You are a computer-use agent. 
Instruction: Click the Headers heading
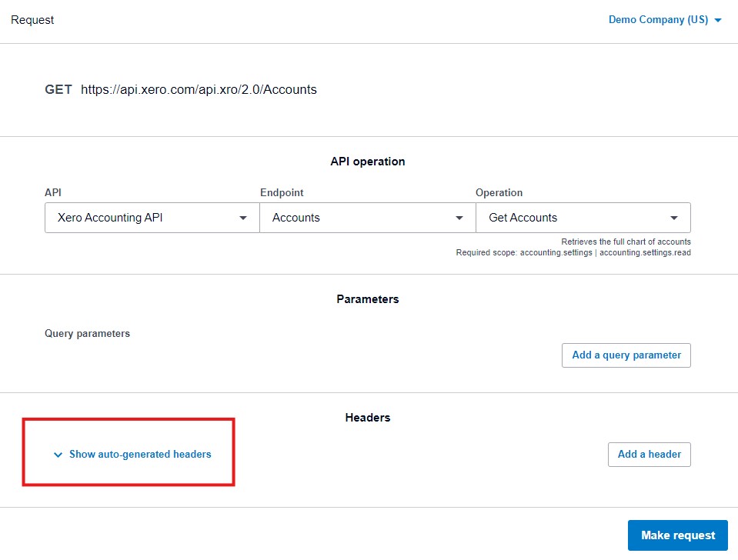(368, 418)
